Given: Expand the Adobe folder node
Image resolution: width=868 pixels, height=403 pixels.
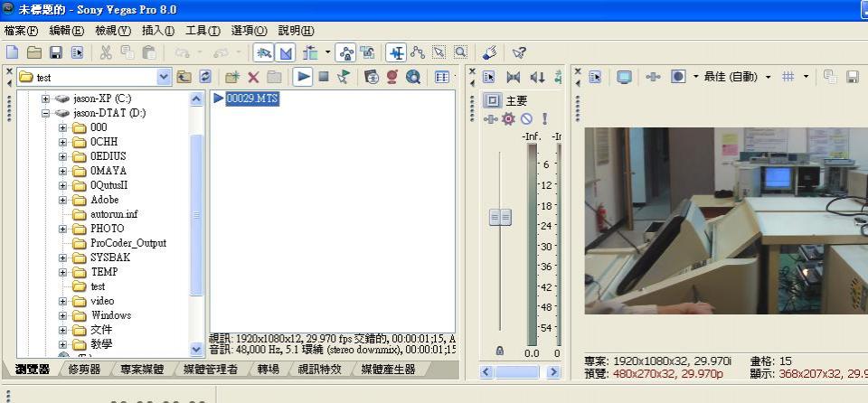Looking at the screenshot, I should (x=62, y=200).
